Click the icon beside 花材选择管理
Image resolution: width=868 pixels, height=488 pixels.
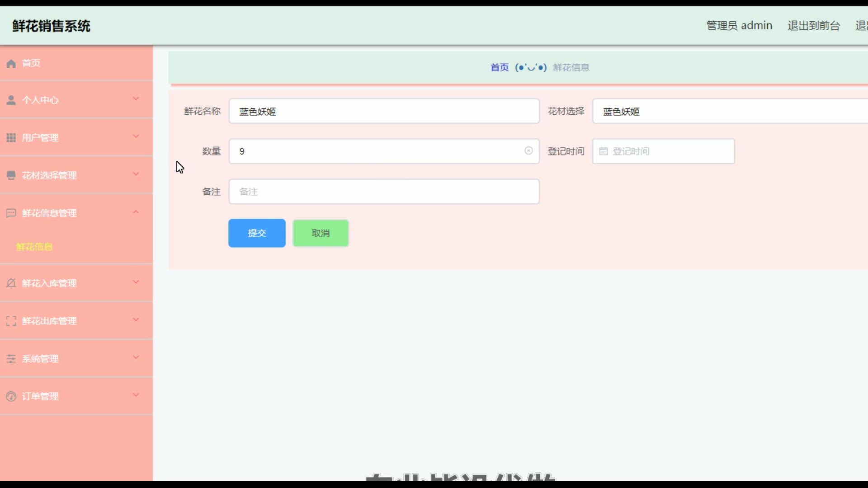click(x=11, y=175)
